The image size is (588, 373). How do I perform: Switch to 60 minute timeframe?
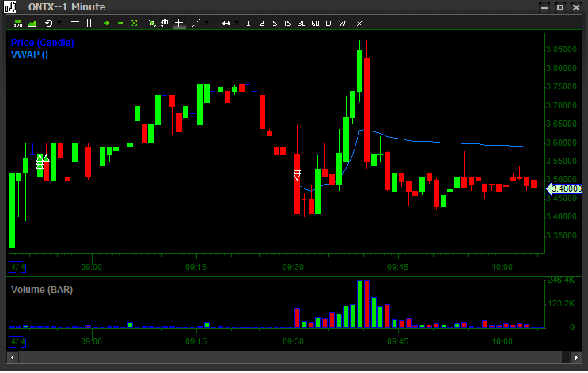click(x=315, y=23)
